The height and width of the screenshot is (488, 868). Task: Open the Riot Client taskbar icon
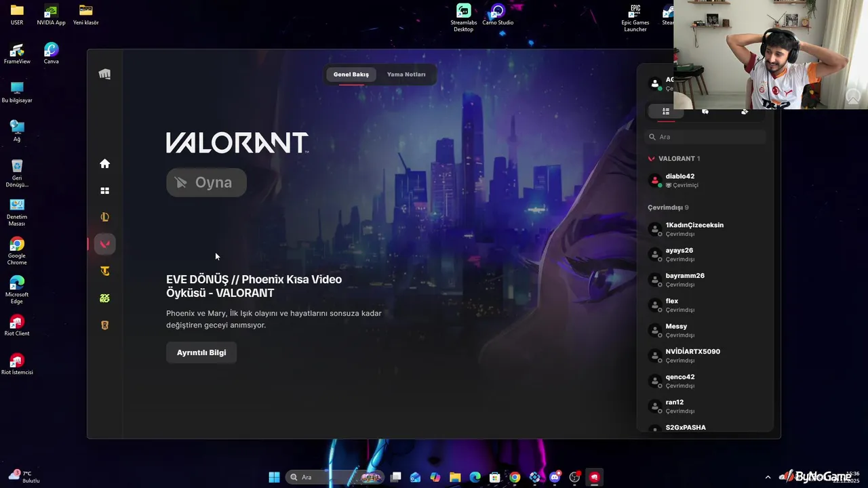[595, 477]
